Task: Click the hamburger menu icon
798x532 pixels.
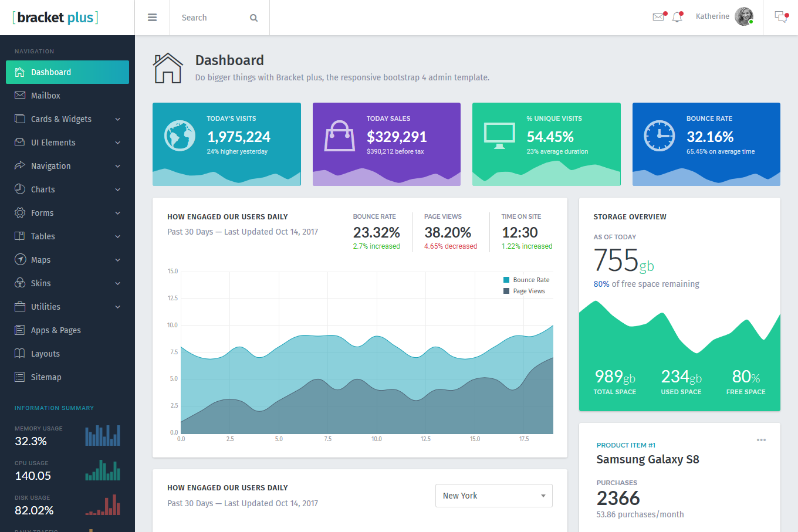Action: point(152,18)
